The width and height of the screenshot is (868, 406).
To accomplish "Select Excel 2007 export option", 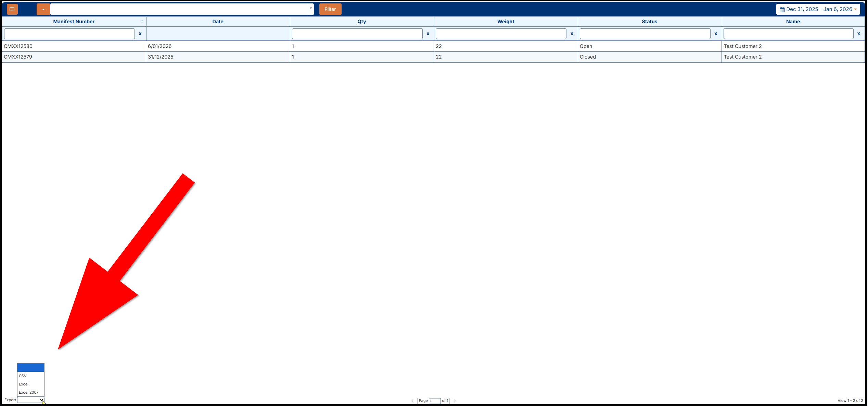I will 29,392.
